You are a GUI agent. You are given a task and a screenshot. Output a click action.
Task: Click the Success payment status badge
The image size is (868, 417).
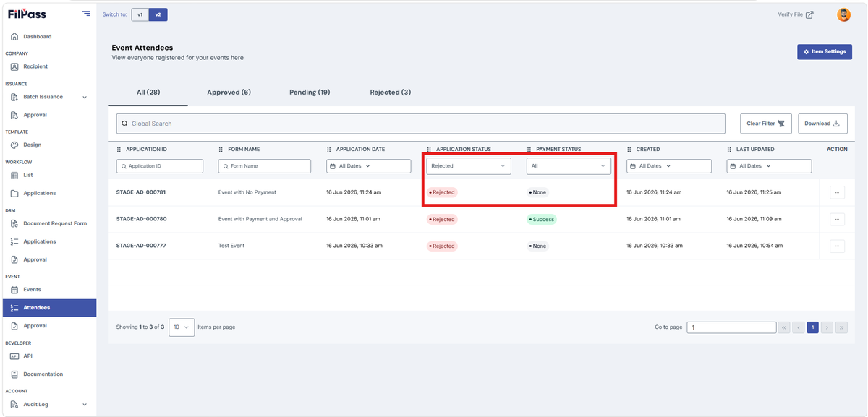(541, 219)
